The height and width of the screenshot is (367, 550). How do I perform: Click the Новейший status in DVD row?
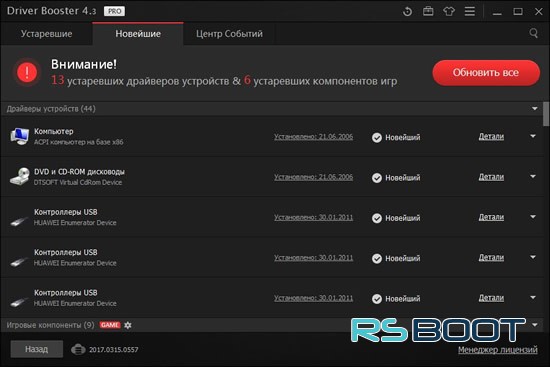click(402, 178)
